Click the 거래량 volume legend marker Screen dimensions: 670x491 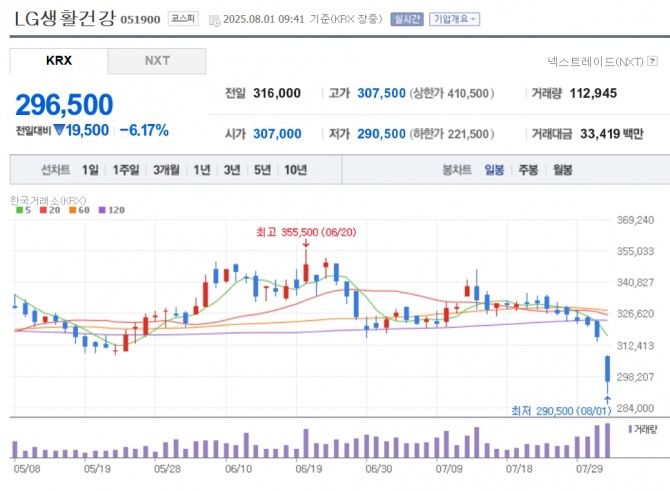(x=632, y=428)
